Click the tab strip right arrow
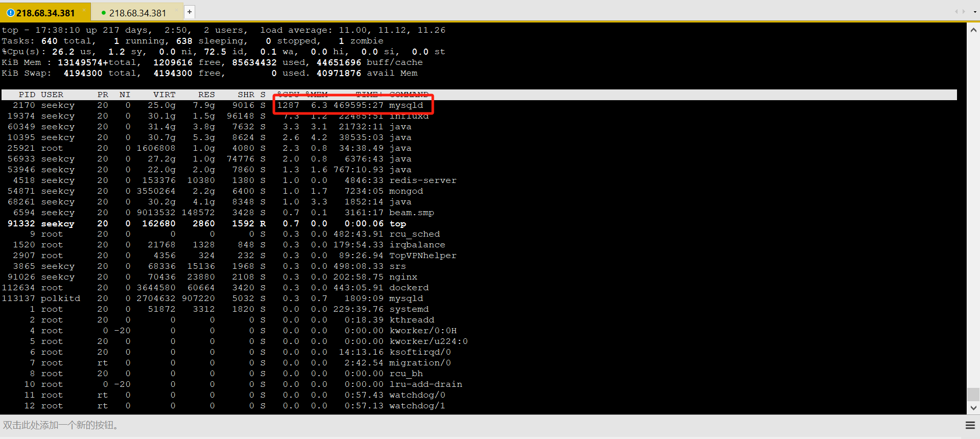Viewport: 980px width, 439px height. (964, 11)
